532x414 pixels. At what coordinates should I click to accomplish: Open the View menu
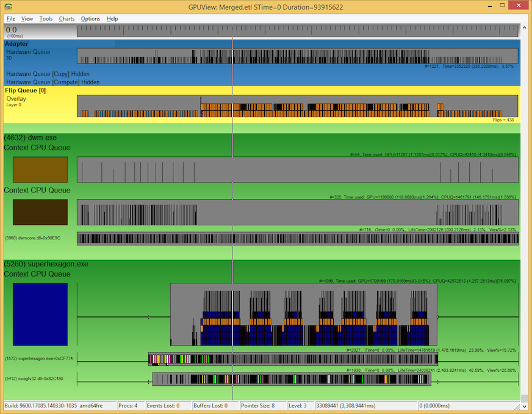[27, 19]
